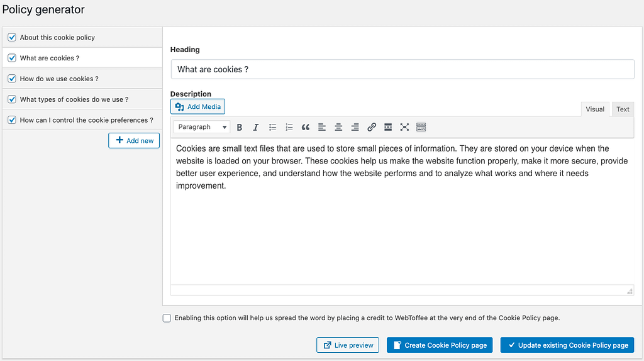644x361 pixels.
Task: Insert or edit link
Action: (x=372, y=127)
